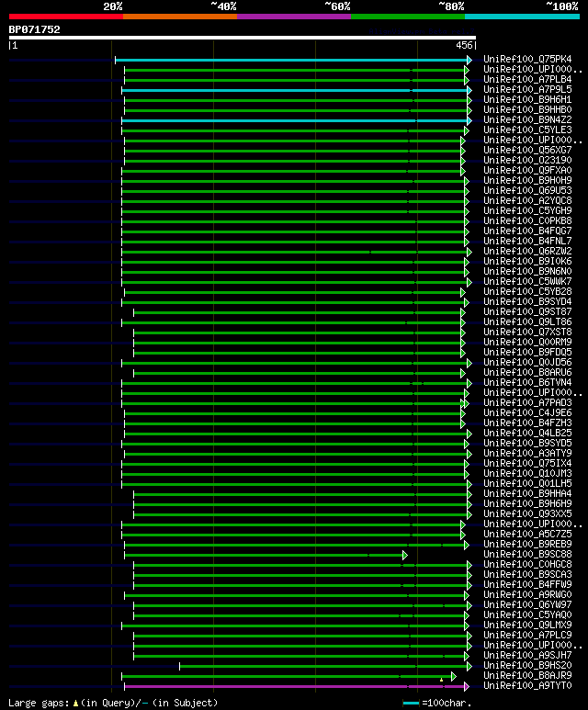The height and width of the screenshot is (710, 588).
Task: Click the UniRef100_Q9FXA0 label
Action: point(527,171)
